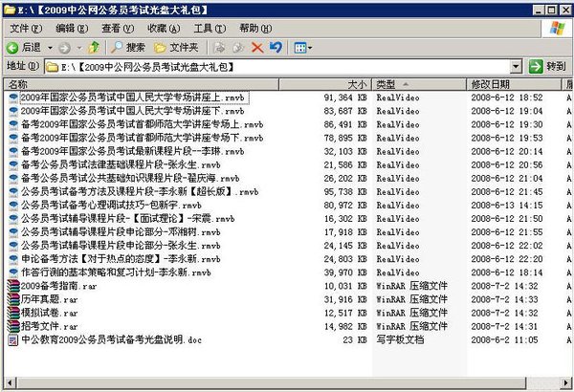Click the folder icon in title bar
This screenshot has width=574, height=392.
pyautogui.click(x=10, y=10)
